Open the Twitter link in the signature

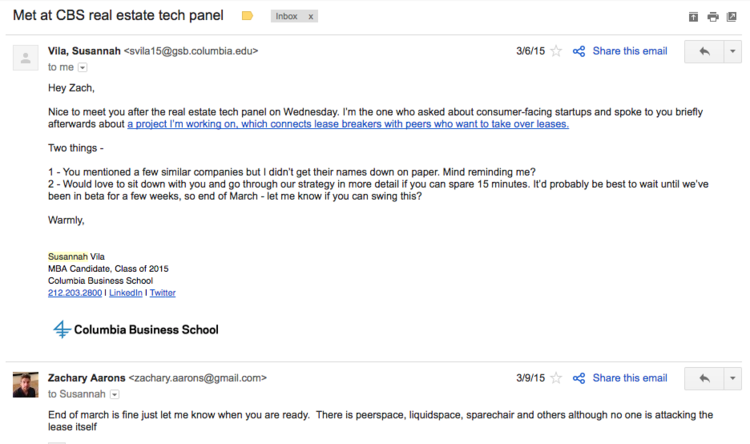tap(162, 293)
